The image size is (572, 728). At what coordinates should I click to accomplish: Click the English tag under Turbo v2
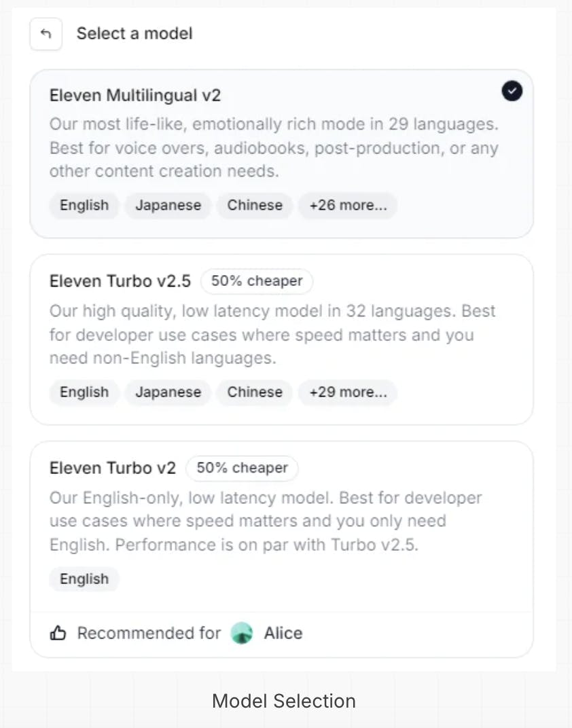pyautogui.click(x=84, y=579)
